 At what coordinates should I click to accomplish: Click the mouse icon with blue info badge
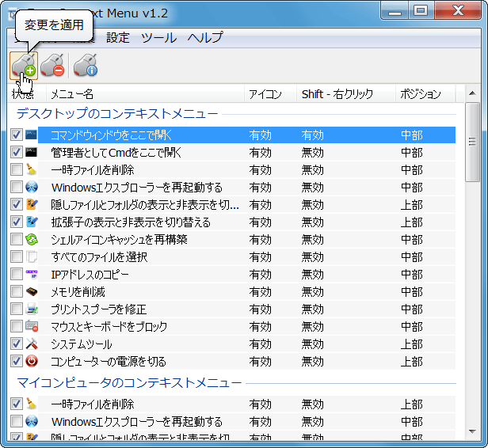click(86, 66)
